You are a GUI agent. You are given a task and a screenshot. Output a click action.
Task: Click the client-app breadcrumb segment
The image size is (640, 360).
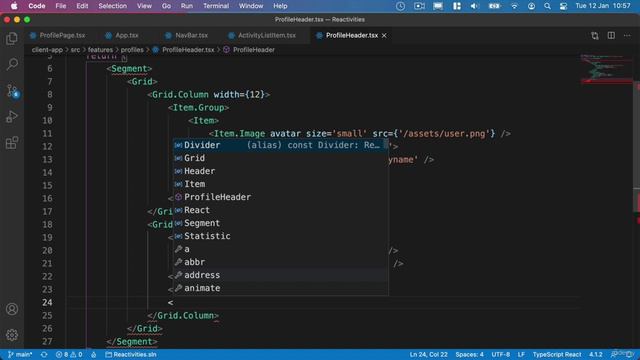click(47, 50)
